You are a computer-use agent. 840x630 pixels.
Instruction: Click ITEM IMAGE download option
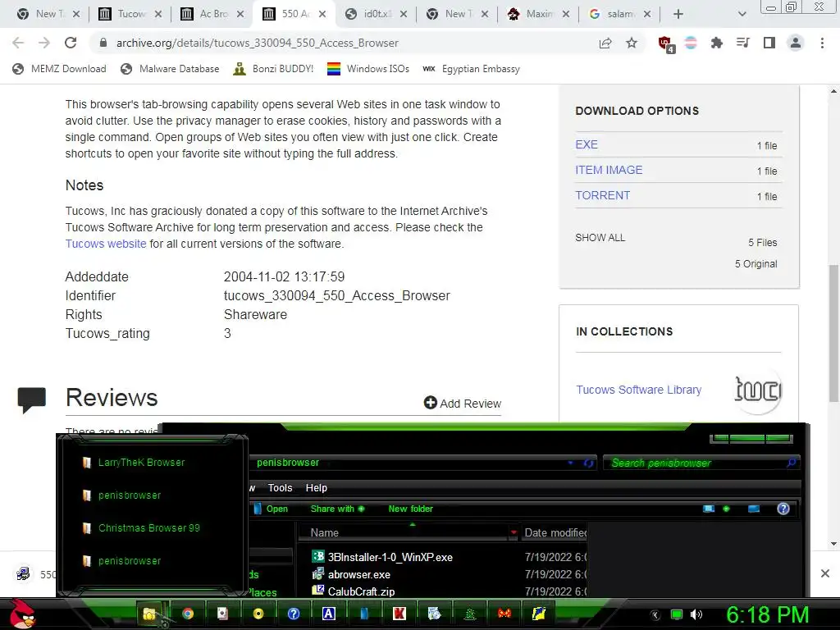click(x=609, y=170)
